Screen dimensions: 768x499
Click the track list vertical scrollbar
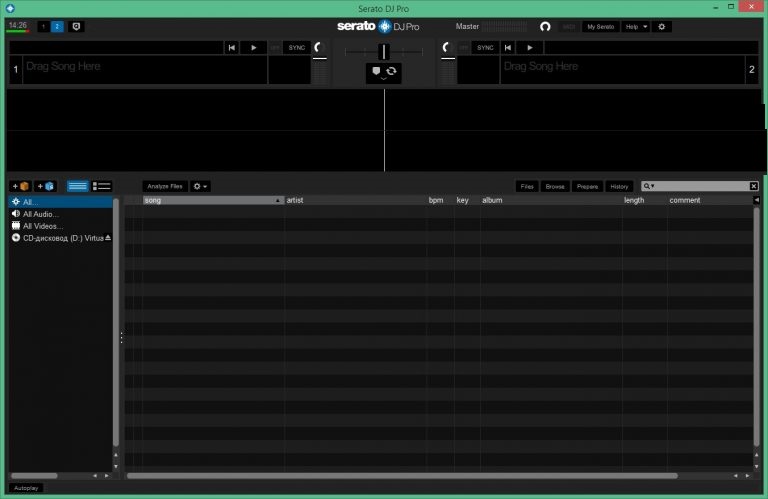(x=757, y=326)
